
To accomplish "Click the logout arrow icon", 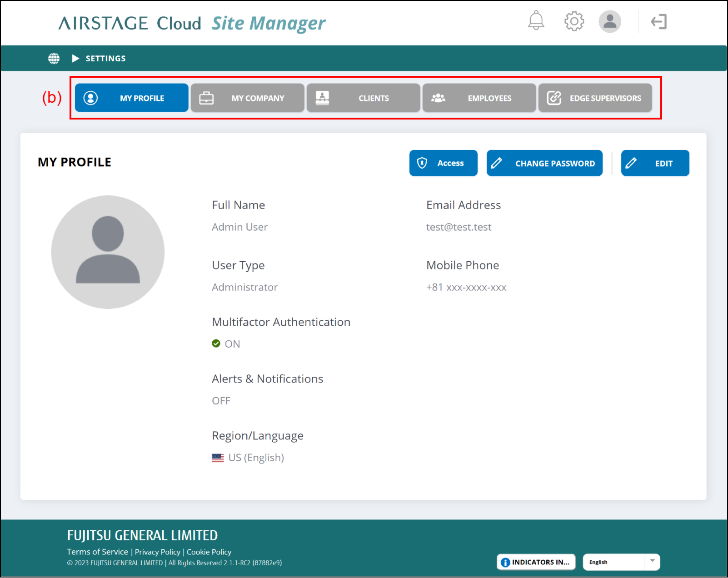I will tap(658, 22).
